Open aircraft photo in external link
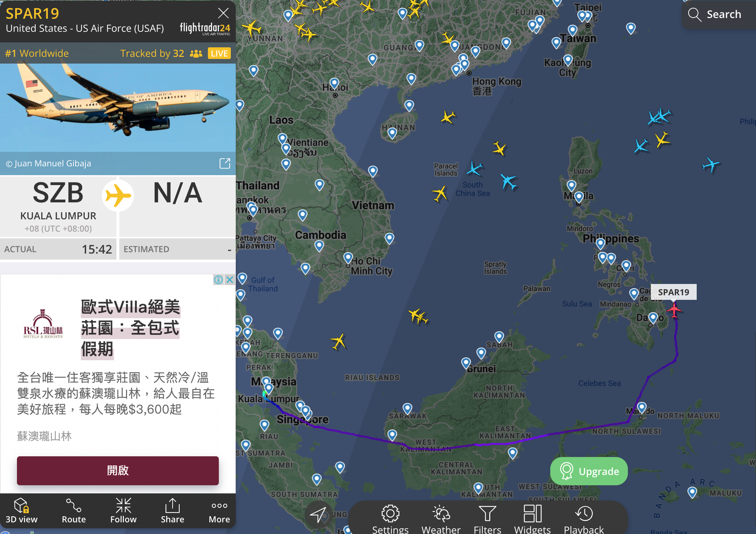756x534 pixels. [x=225, y=163]
